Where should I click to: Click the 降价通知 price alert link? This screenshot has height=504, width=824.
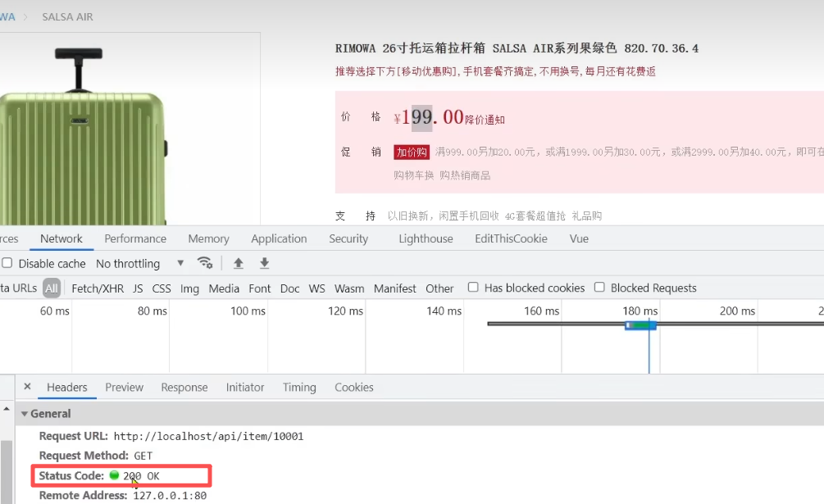(485, 120)
